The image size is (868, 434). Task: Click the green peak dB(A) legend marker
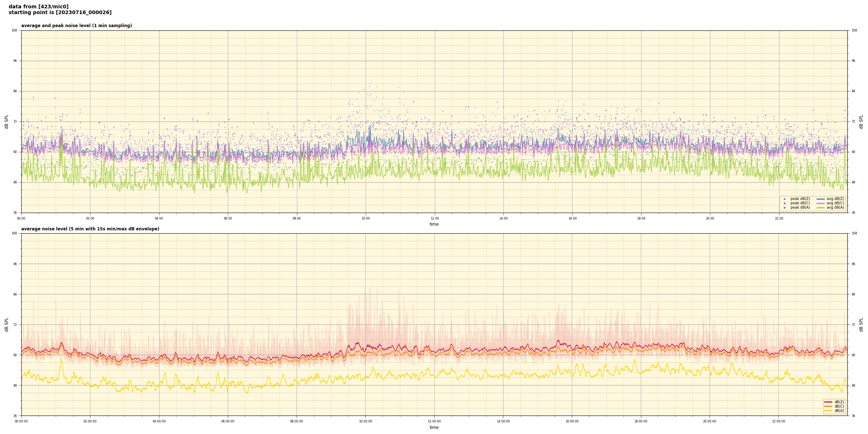(784, 208)
